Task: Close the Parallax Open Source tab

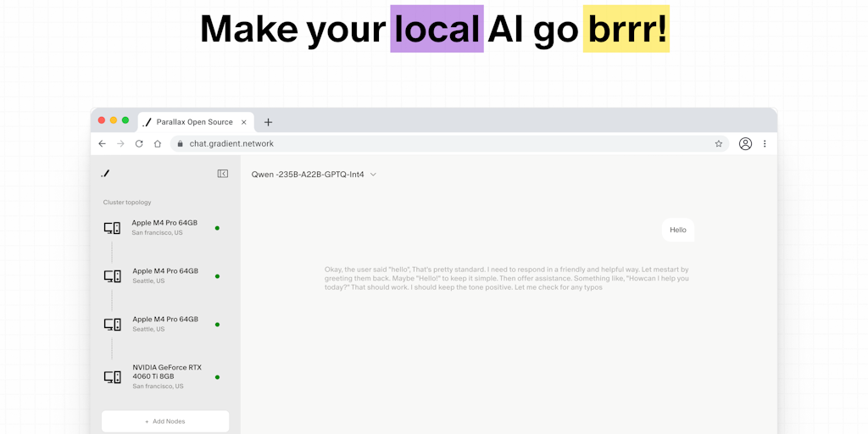Action: 243,122
